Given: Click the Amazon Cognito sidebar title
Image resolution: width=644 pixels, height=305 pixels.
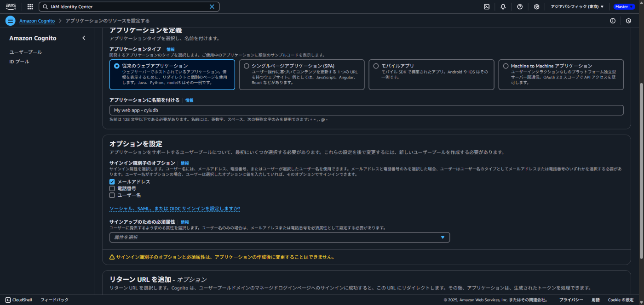Looking at the screenshot, I should click(x=33, y=38).
